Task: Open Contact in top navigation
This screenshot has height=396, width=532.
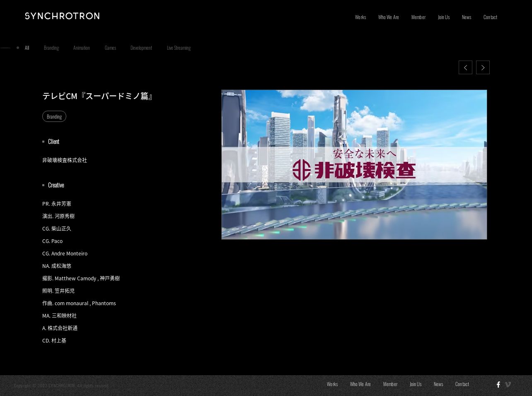Action: tap(490, 17)
